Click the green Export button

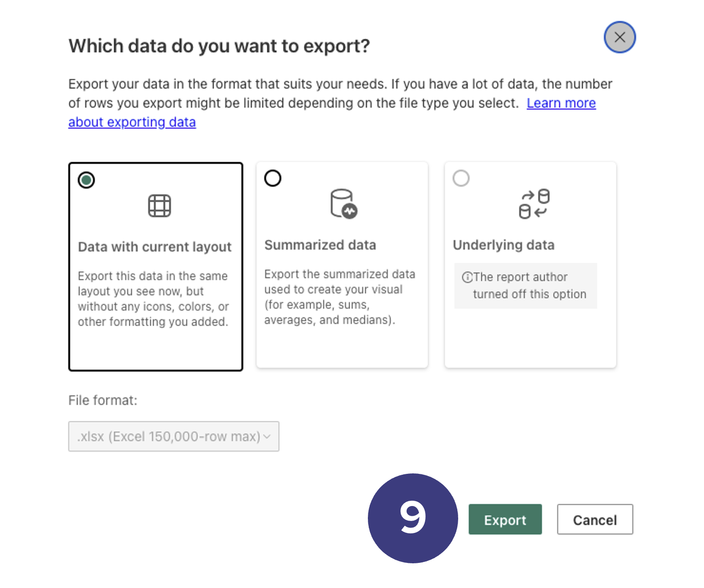(505, 519)
